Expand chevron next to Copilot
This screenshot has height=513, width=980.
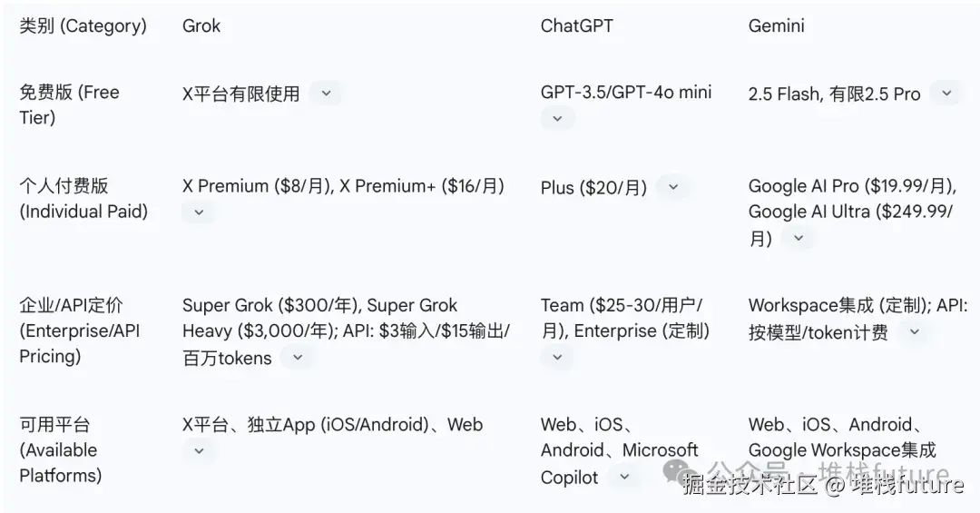[x=623, y=476]
